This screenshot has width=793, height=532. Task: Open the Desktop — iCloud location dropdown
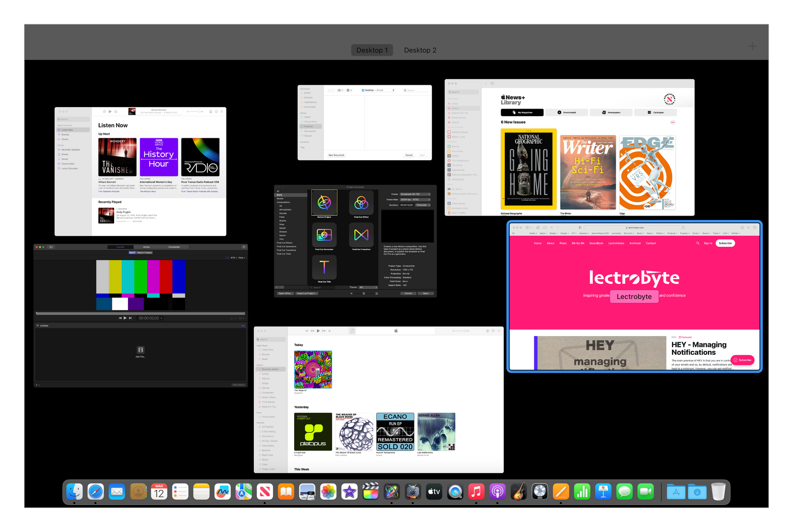click(x=378, y=90)
